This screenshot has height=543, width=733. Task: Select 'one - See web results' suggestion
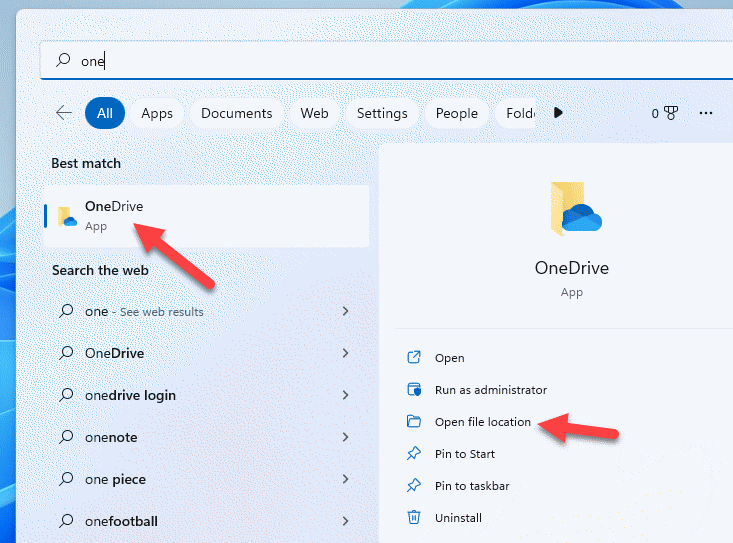point(144,311)
